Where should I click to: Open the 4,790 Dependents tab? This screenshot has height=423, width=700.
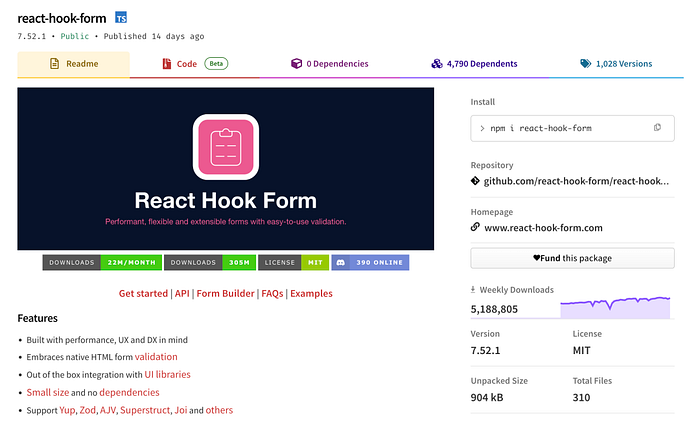point(474,64)
